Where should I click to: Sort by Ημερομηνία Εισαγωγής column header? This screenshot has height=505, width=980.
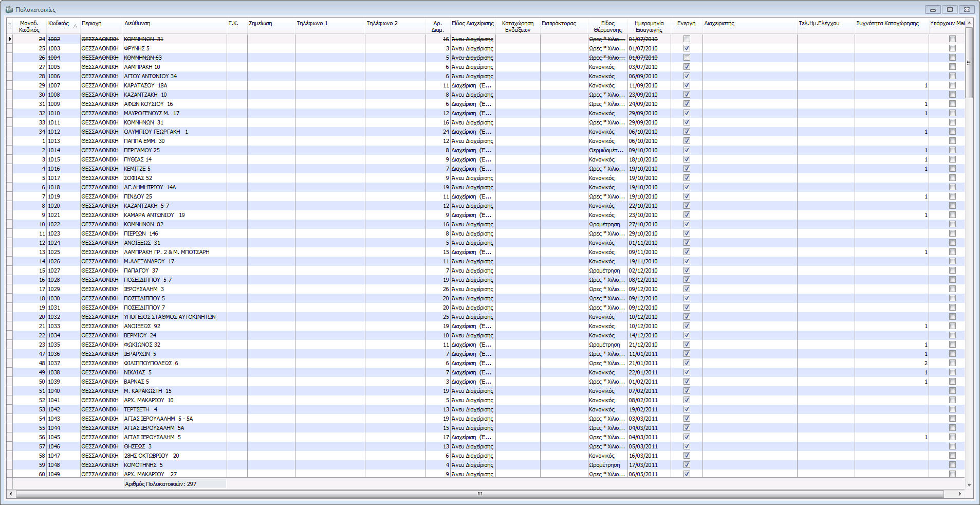pyautogui.click(x=649, y=26)
